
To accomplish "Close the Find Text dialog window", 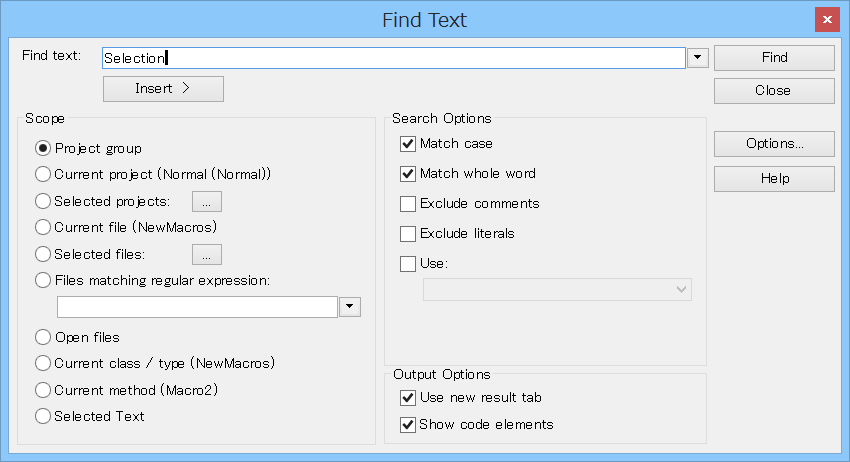I will coord(826,19).
